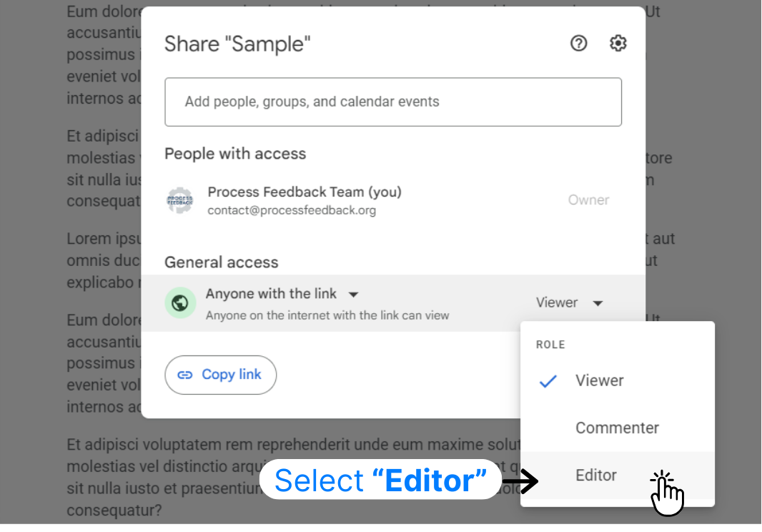The width and height of the screenshot is (762, 532).
Task: Open share settings gear icon
Action: coord(618,44)
